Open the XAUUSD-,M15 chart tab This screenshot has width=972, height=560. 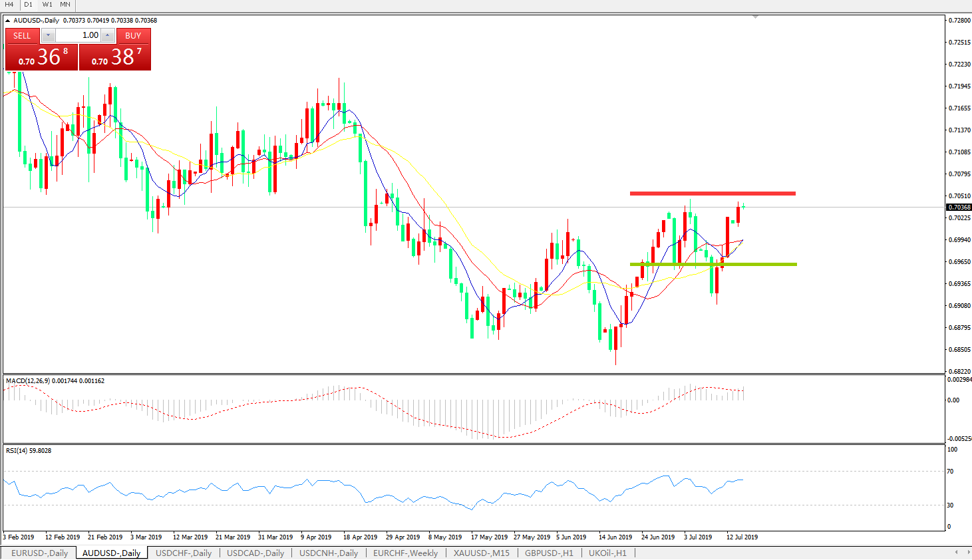coord(481,553)
